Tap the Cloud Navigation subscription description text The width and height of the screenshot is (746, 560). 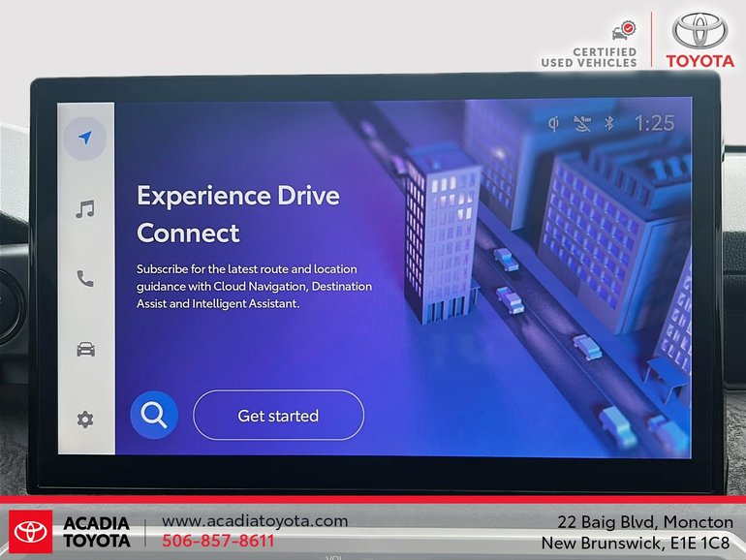click(x=254, y=286)
